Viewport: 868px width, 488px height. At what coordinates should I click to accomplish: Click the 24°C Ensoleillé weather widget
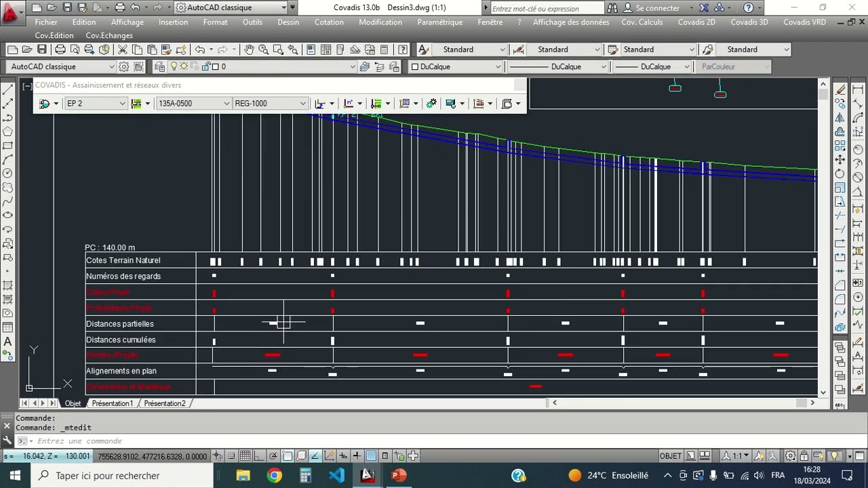pos(608,475)
